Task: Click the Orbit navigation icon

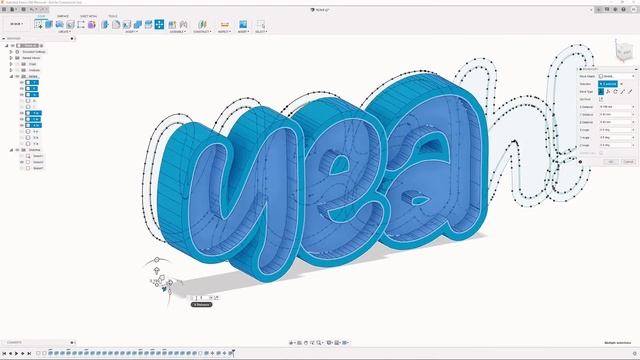Action: tap(291, 343)
